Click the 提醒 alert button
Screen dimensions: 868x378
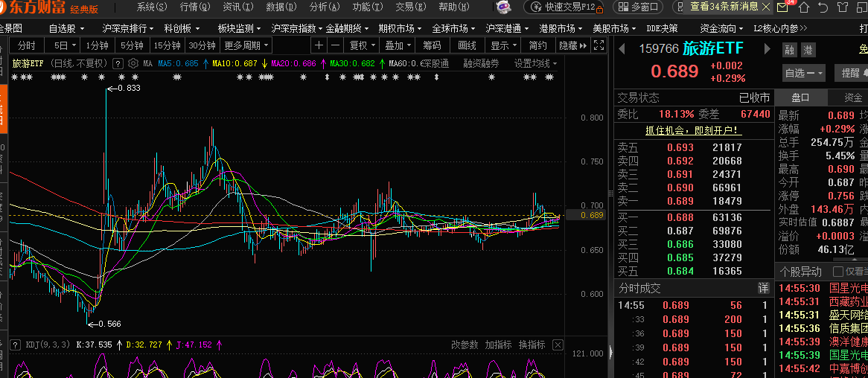pos(851,72)
